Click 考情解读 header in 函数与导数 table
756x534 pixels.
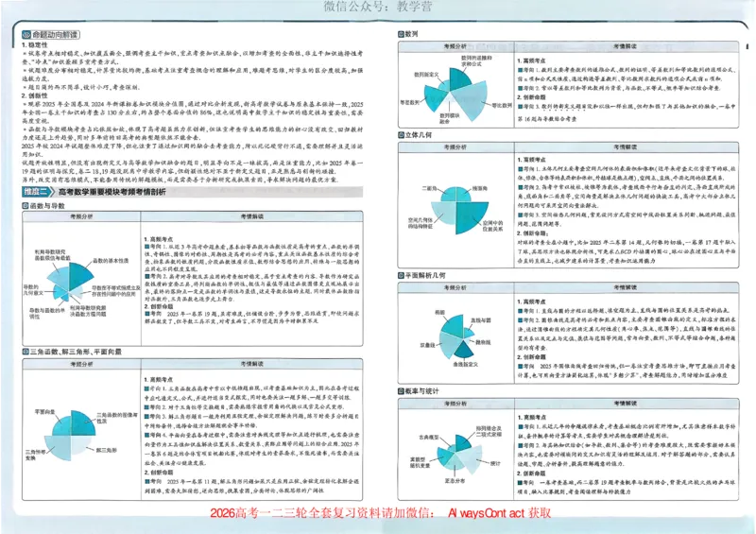click(251, 216)
